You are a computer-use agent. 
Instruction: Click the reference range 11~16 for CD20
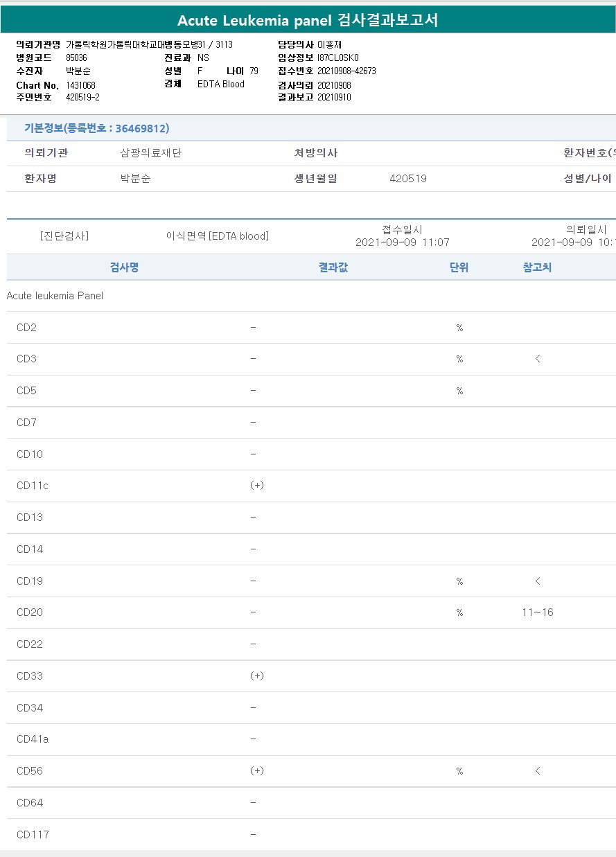pyautogui.click(x=538, y=612)
